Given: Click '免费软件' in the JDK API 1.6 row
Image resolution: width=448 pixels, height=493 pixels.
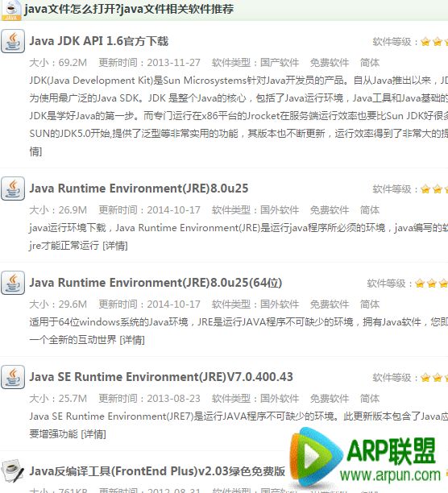Looking at the screenshot, I should tap(330, 63).
